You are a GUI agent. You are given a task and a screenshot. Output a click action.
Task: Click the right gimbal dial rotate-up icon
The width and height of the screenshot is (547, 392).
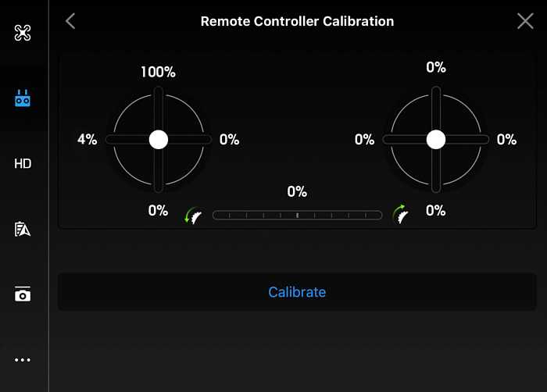pos(400,214)
